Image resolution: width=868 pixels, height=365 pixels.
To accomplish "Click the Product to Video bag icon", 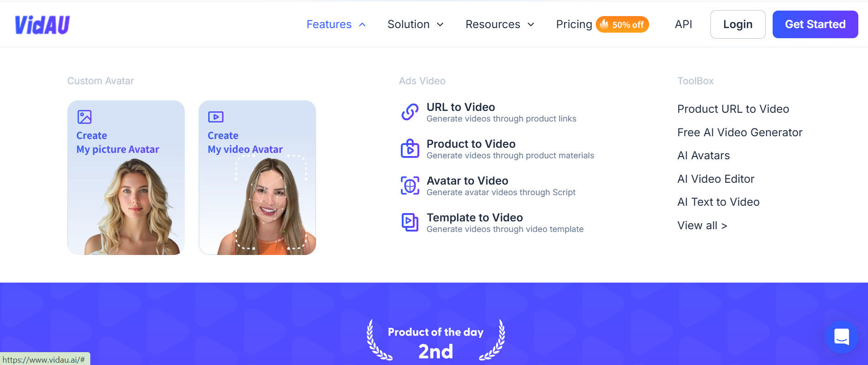I will point(410,149).
